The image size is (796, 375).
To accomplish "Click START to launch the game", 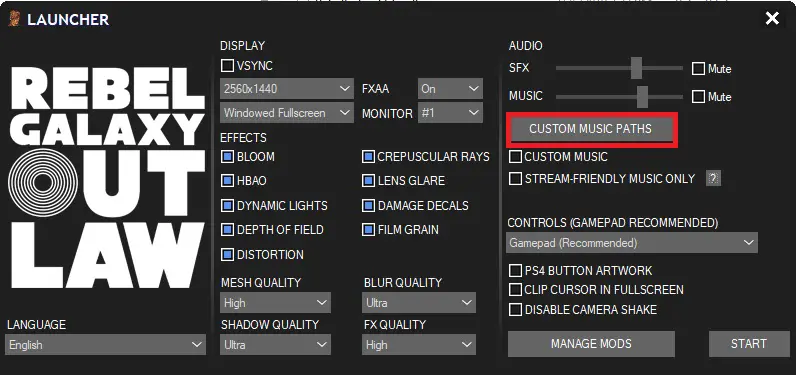I will 749,344.
